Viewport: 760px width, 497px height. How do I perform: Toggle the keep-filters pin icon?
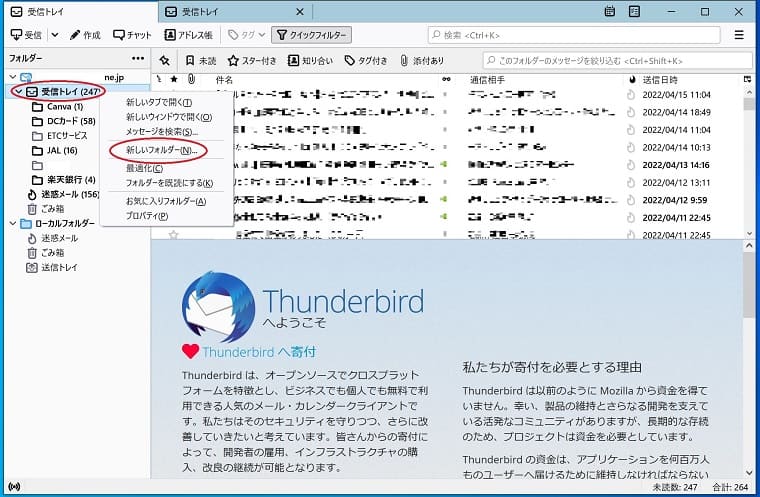(x=165, y=61)
